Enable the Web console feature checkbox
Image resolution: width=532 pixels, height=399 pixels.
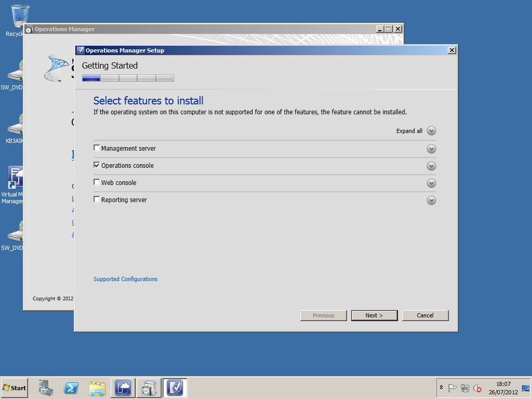(x=97, y=182)
